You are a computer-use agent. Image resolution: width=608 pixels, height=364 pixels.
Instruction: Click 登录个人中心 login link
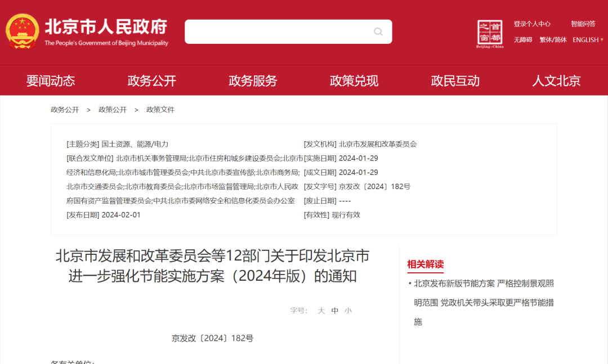532,24
